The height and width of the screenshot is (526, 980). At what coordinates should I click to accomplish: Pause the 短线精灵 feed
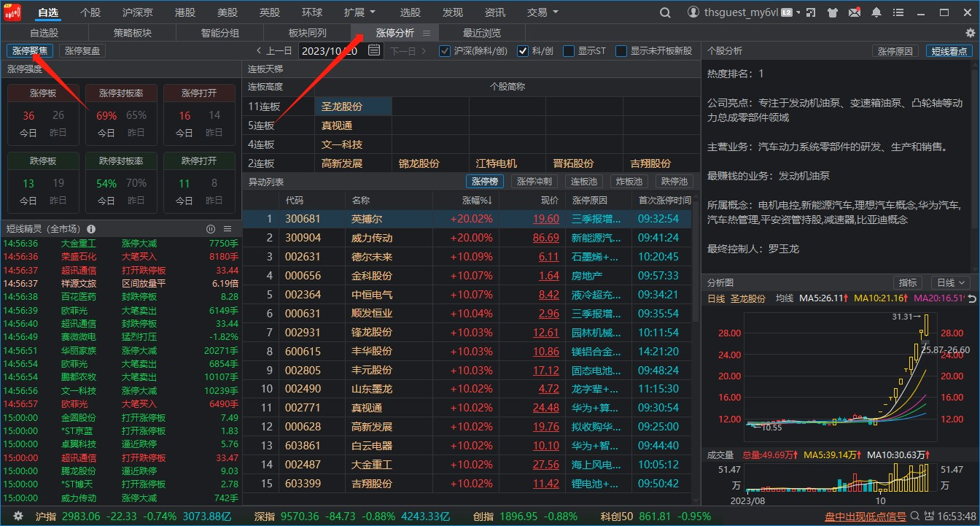click(x=211, y=229)
